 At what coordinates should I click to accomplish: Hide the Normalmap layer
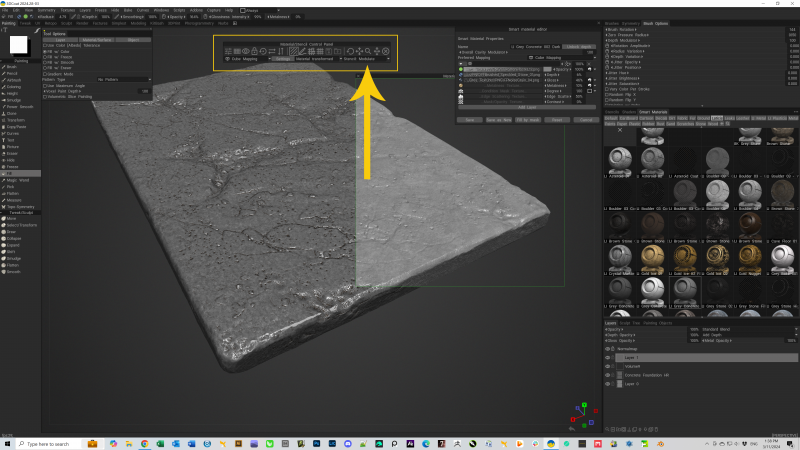point(609,347)
